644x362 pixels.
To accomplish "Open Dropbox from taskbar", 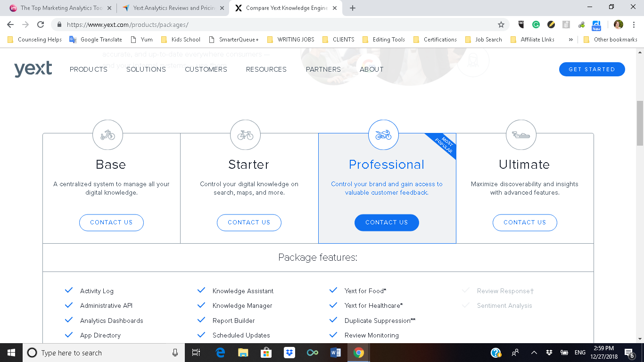I will click(289, 353).
